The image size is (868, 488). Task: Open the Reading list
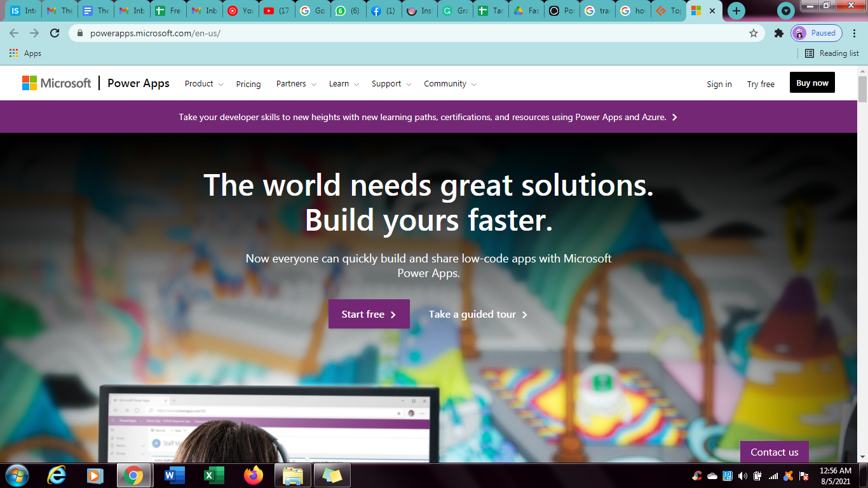tap(832, 53)
